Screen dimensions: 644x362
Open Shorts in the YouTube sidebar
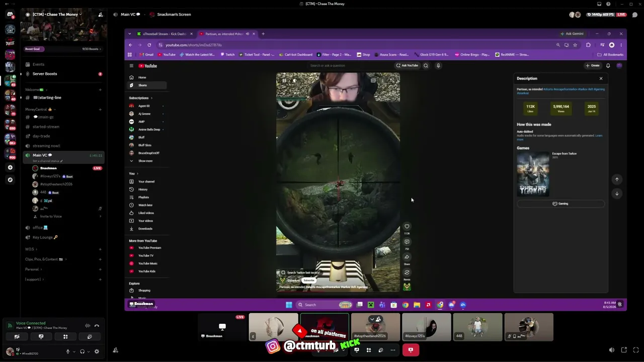pyautogui.click(x=147, y=85)
